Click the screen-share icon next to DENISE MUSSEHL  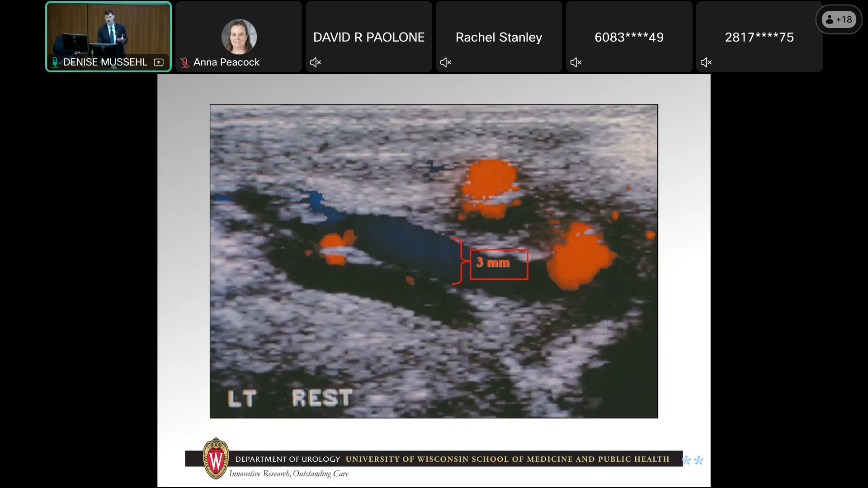pos(159,62)
